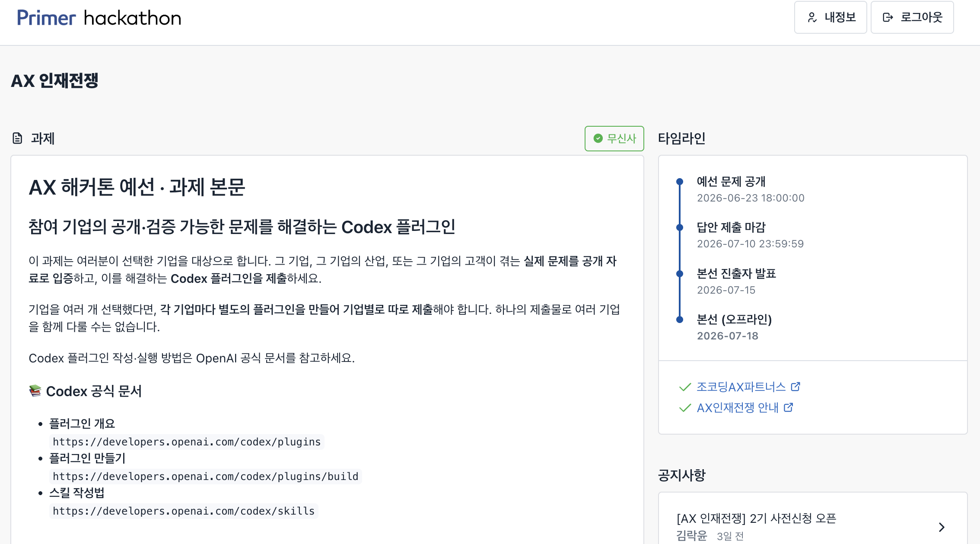980x544 pixels.
Task: Click the green check icon in the 무신사 badge
Action: 598,138
